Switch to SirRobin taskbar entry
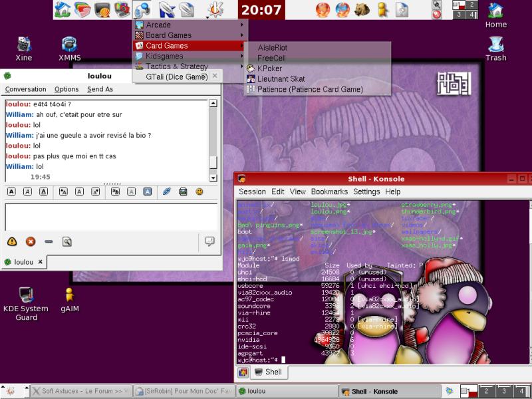This screenshot has width=532, height=399. click(x=184, y=391)
